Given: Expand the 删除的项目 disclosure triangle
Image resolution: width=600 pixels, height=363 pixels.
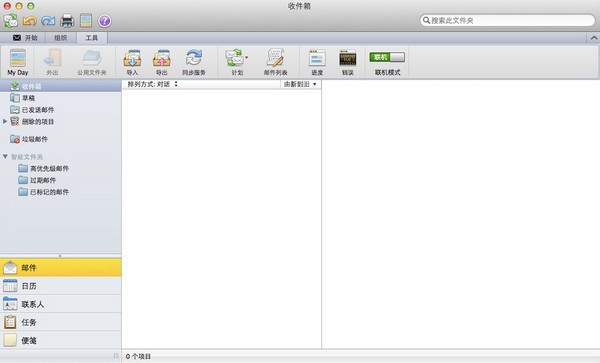Looking at the screenshot, I should coord(5,121).
